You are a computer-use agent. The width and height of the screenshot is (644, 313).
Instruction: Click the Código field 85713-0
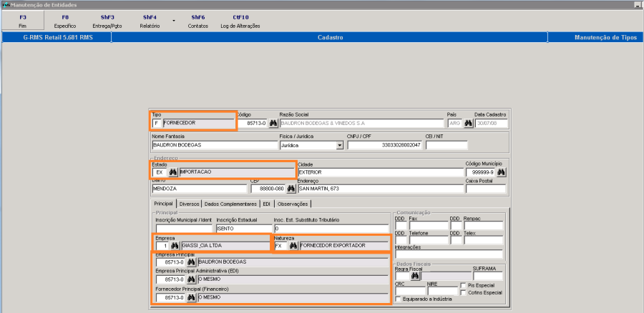point(253,123)
